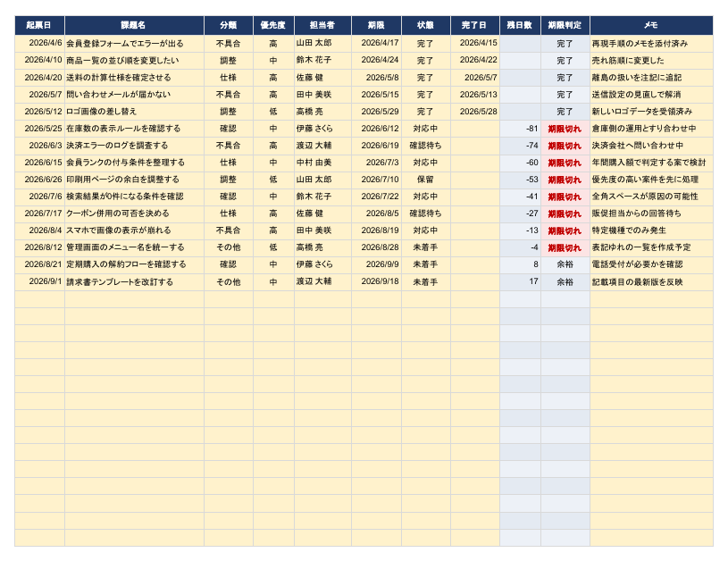This screenshot has width=728, height=561.
Task: Select 期限切れ in the 2026/6/12 deadline row
Action: point(565,129)
